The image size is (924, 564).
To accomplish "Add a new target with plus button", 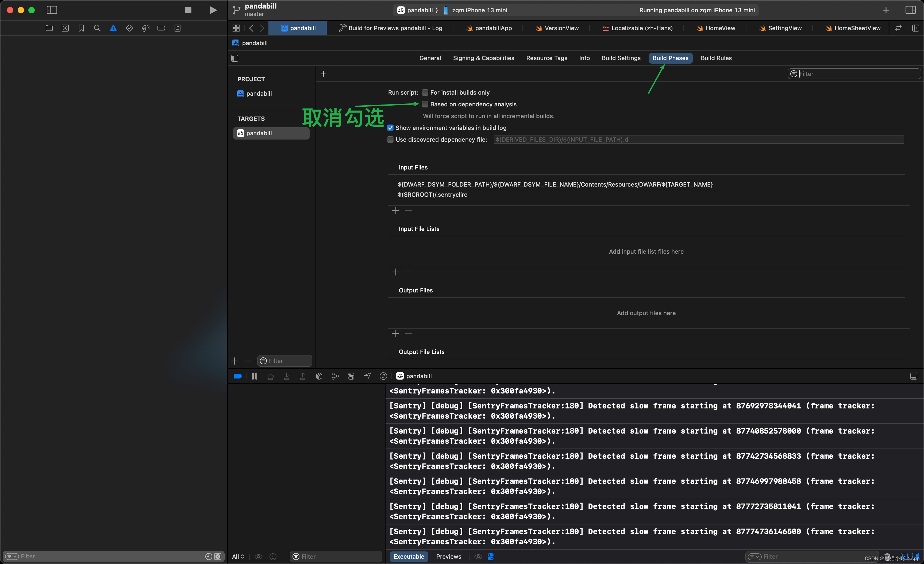I will point(235,361).
